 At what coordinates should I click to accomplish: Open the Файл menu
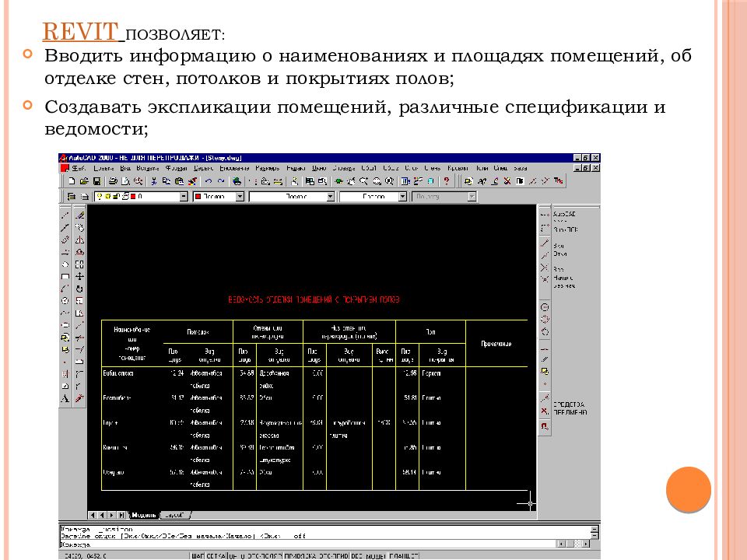point(79,168)
